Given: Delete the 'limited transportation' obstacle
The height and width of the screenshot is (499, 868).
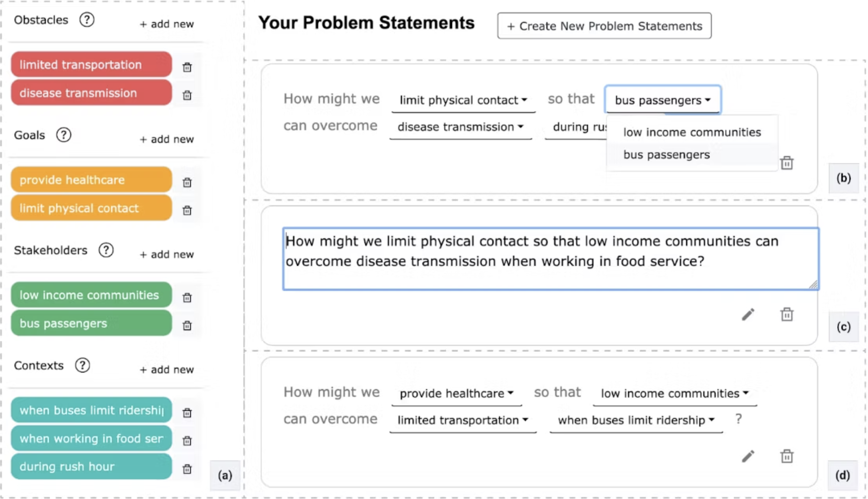Looking at the screenshot, I should click(x=187, y=67).
